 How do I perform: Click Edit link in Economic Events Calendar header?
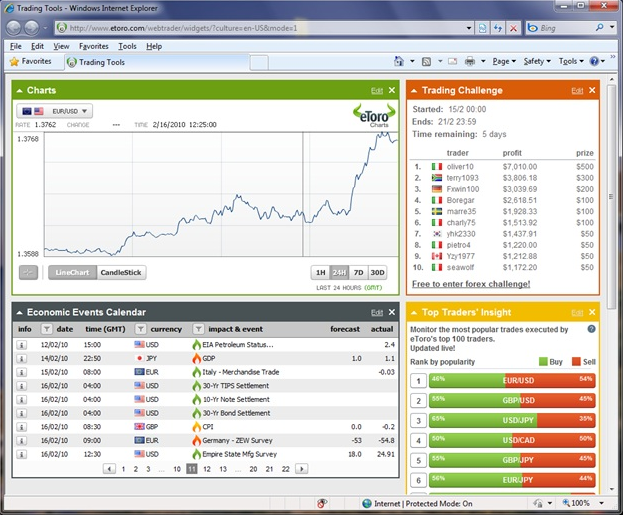(x=377, y=312)
